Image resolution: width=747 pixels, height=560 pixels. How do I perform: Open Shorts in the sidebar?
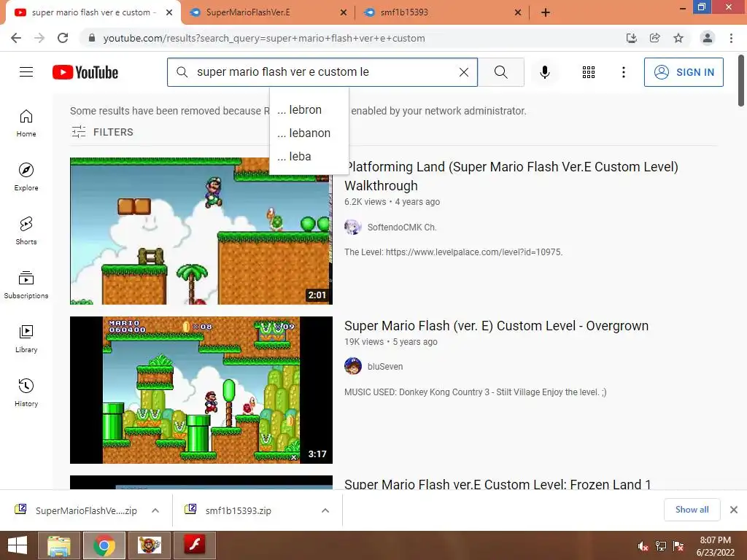tap(26, 231)
